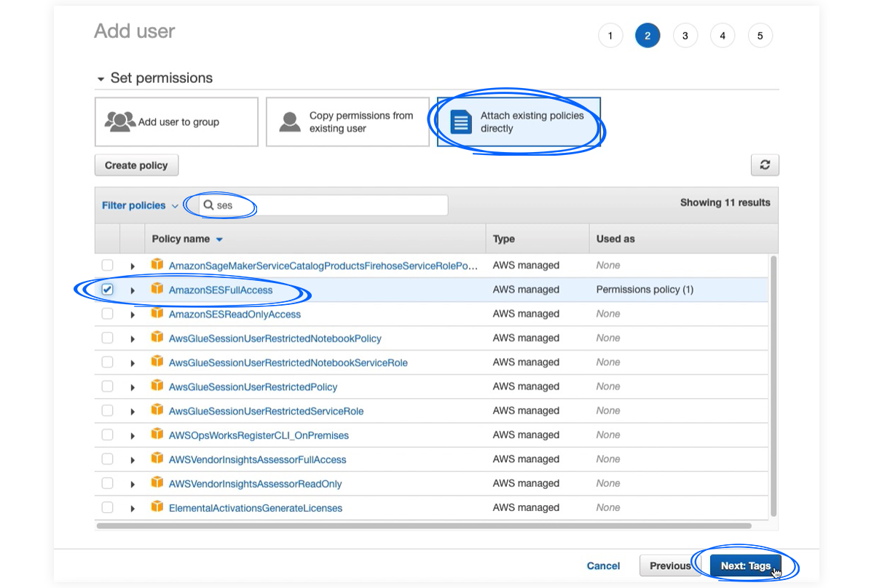The height and width of the screenshot is (588, 874).
Task: Go to wizard step 4
Action: point(723,36)
